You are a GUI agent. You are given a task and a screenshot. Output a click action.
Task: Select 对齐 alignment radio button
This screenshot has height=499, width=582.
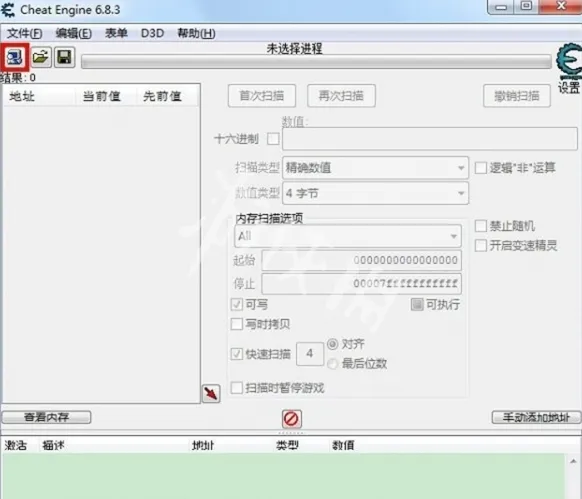[x=333, y=344]
